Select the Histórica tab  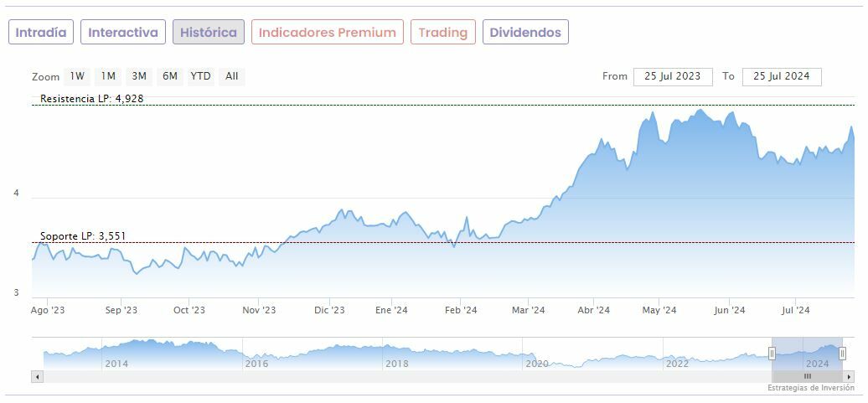pos(209,33)
